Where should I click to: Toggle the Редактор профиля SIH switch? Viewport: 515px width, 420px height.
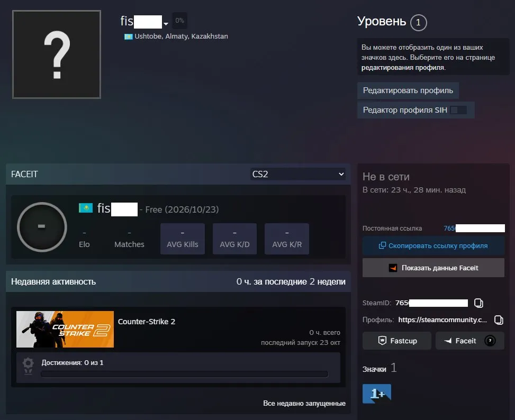pos(458,110)
